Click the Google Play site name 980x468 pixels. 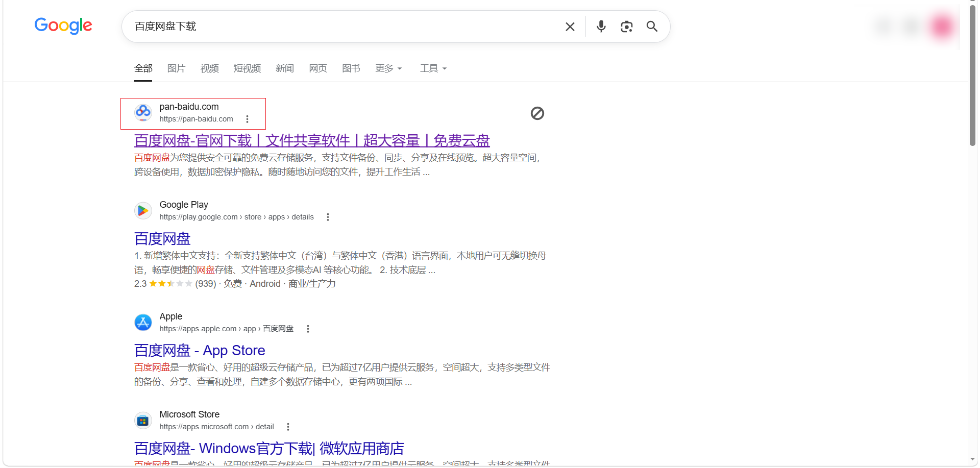pos(184,205)
